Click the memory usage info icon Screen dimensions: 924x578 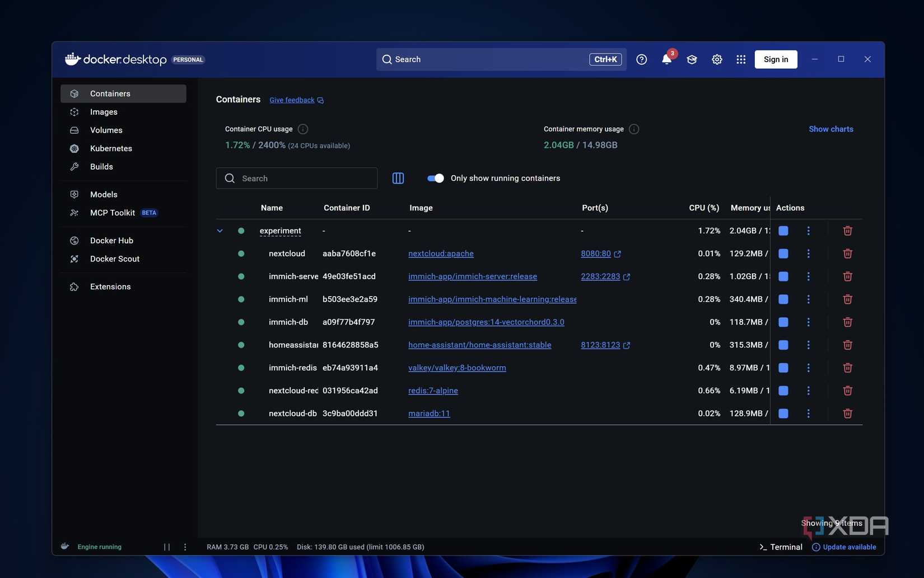pos(634,129)
